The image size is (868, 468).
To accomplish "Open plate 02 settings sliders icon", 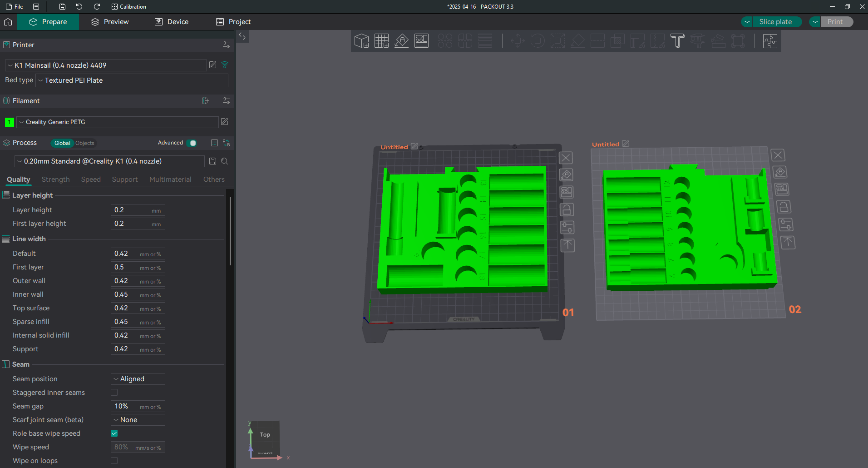I will point(786,224).
